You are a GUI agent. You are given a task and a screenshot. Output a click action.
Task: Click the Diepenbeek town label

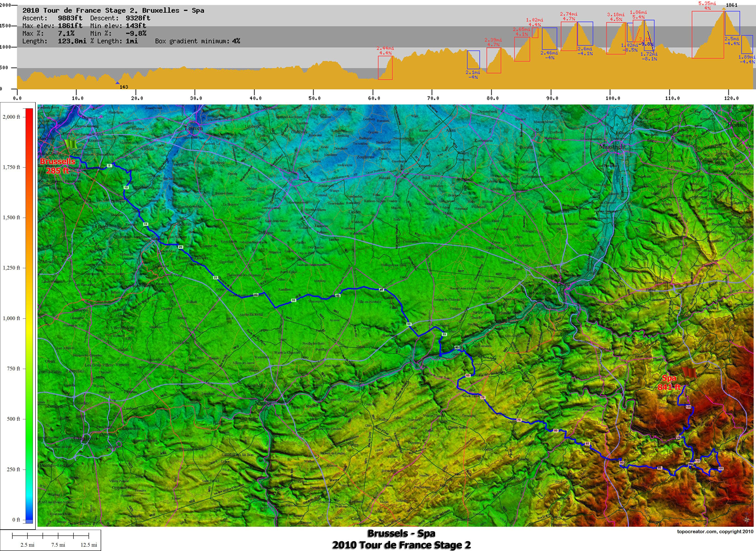[487, 111]
